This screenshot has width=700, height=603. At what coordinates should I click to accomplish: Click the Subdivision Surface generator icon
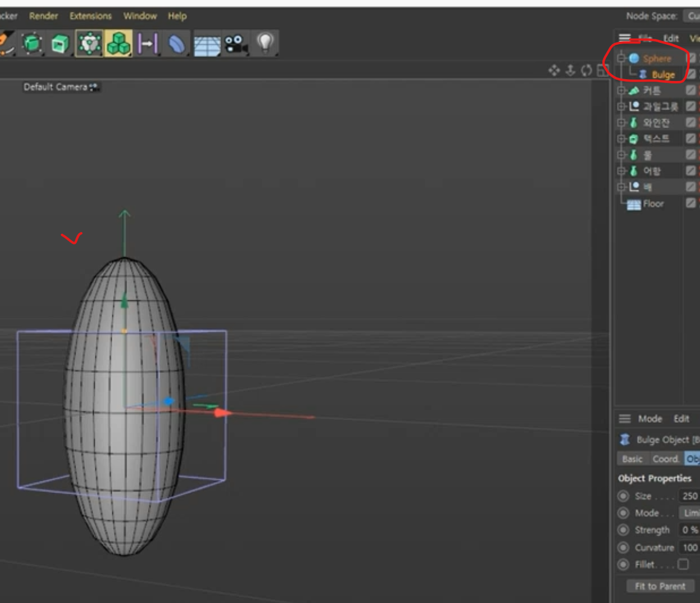[89, 44]
